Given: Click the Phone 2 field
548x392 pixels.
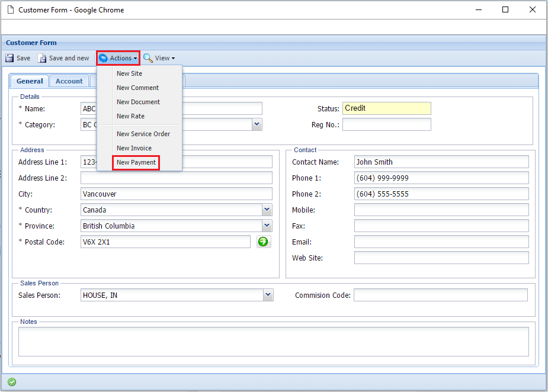Looking at the screenshot, I should [x=441, y=194].
